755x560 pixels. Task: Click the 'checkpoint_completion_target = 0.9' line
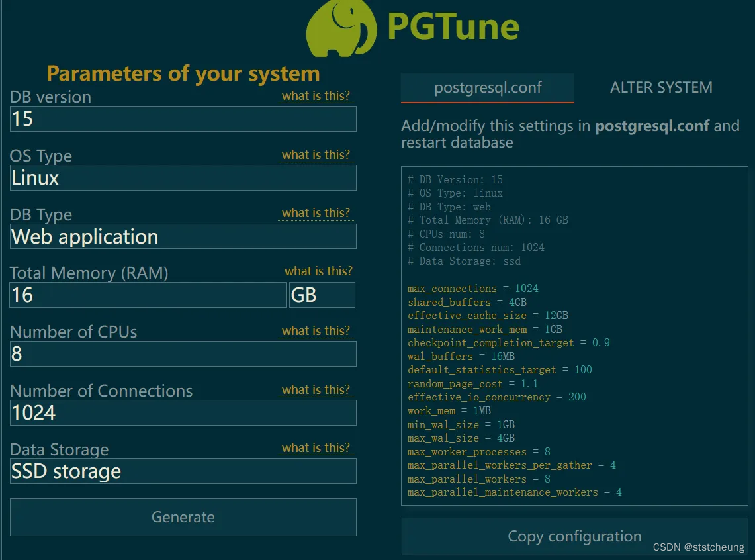point(508,343)
